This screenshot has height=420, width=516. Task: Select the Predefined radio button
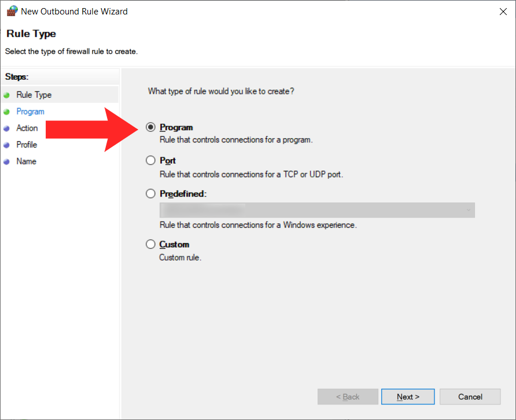coord(151,194)
